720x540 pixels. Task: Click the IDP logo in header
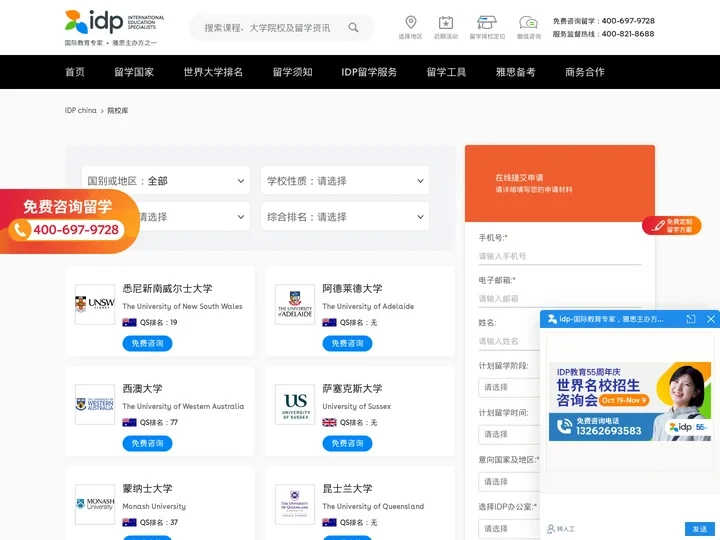coord(114,27)
